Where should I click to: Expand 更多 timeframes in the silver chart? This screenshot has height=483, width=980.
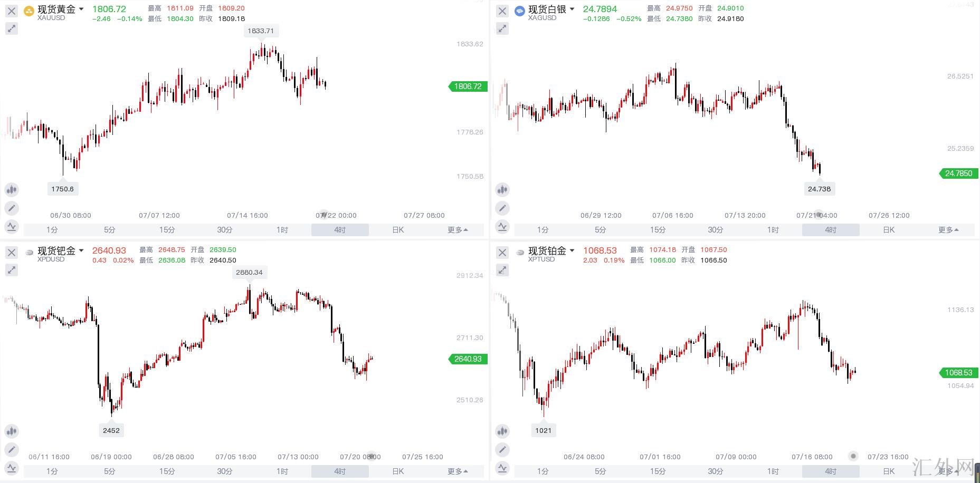[948, 230]
